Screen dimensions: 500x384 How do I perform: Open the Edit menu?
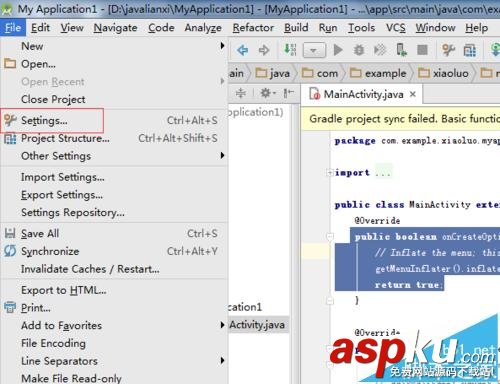(x=40, y=28)
